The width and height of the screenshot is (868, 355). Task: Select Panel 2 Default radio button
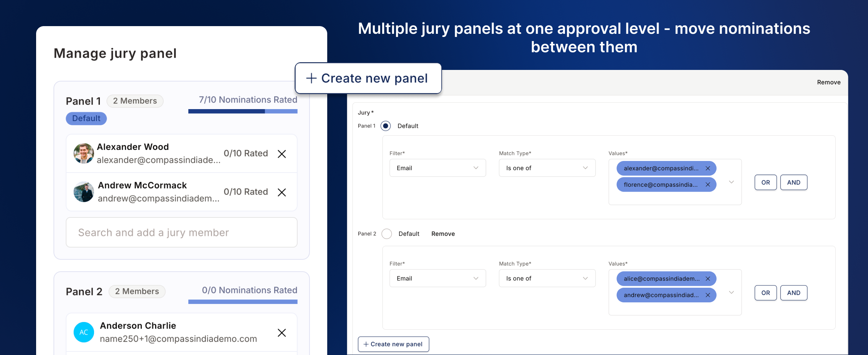click(387, 234)
